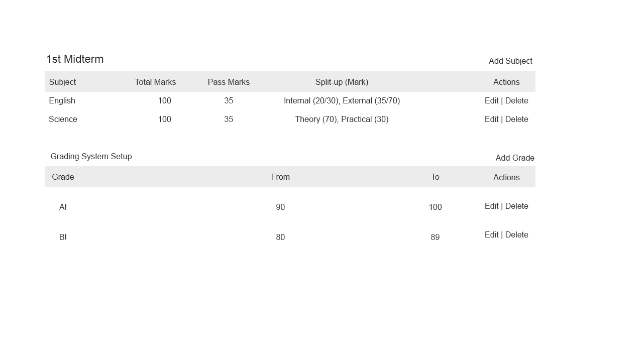Click the Add Subject link

point(510,61)
